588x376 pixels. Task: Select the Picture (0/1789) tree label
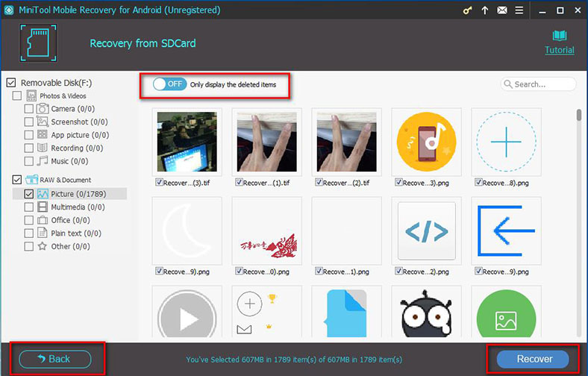pyautogui.click(x=78, y=194)
